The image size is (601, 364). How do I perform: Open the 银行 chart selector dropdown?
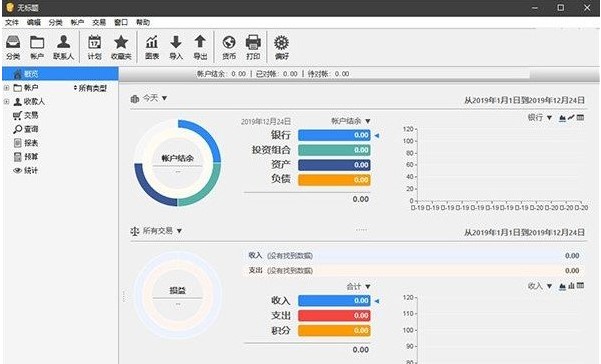click(x=540, y=118)
